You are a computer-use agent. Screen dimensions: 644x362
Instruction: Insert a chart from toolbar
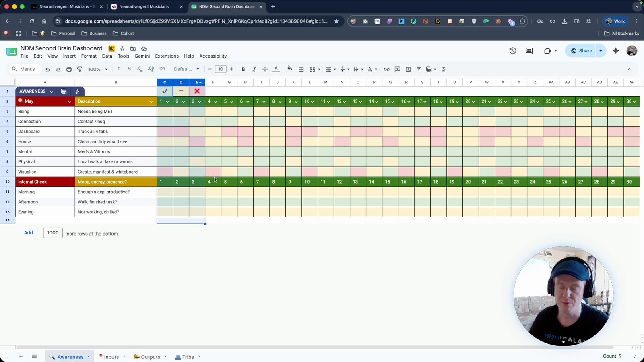[408, 69]
